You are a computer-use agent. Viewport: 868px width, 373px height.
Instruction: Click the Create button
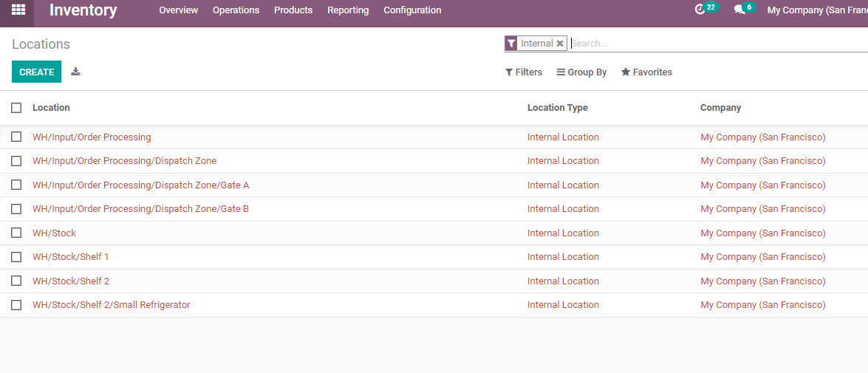coord(36,72)
